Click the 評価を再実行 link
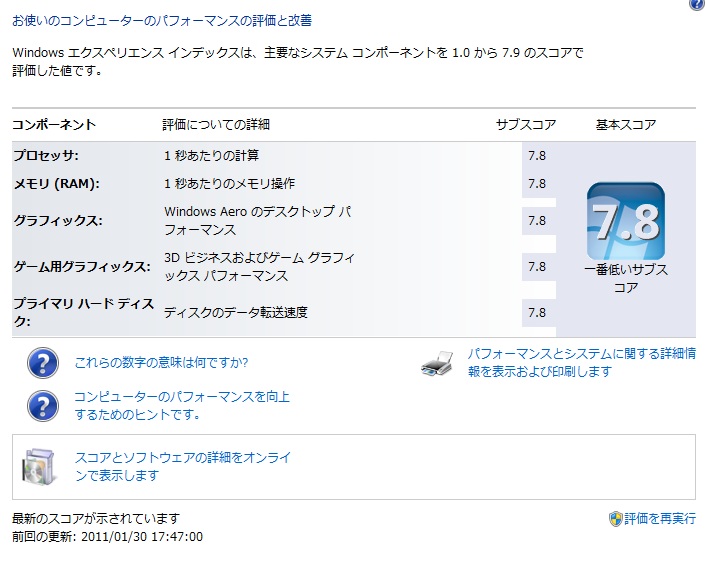 pos(660,519)
